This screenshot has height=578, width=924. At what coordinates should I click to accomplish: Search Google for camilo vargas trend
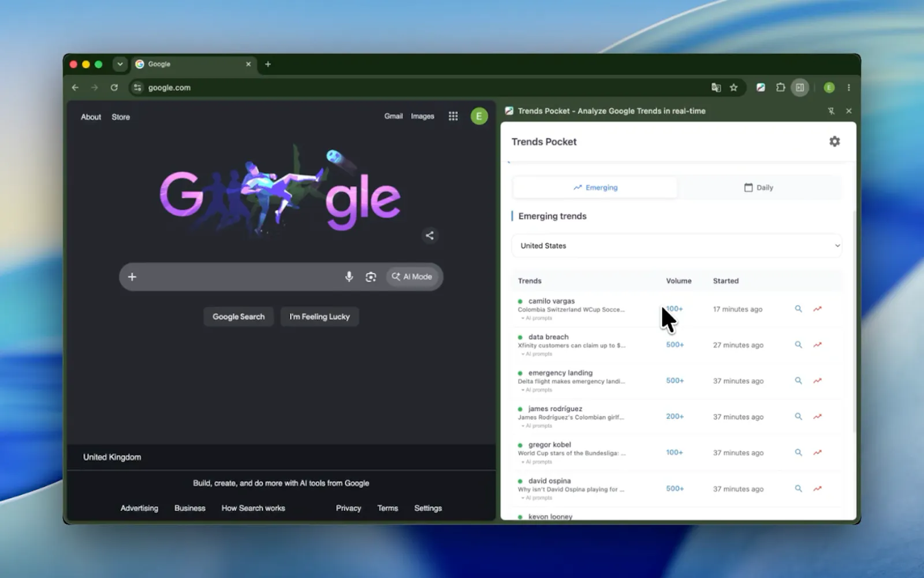798,309
